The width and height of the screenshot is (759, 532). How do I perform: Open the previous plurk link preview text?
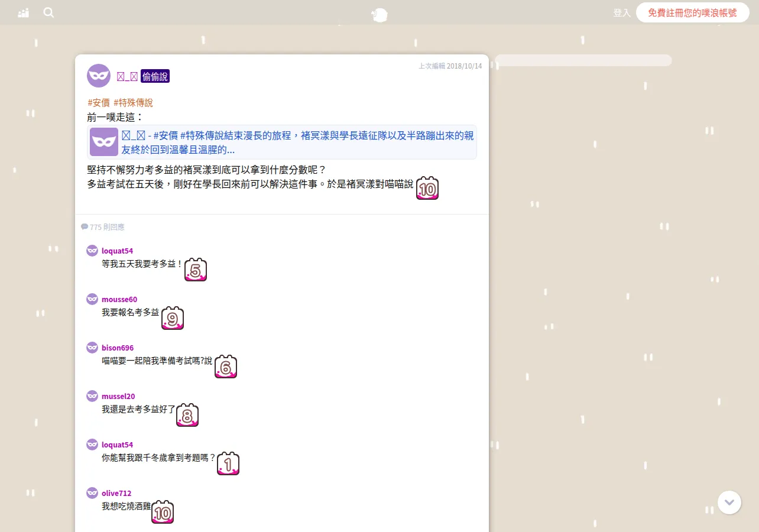[x=298, y=142]
